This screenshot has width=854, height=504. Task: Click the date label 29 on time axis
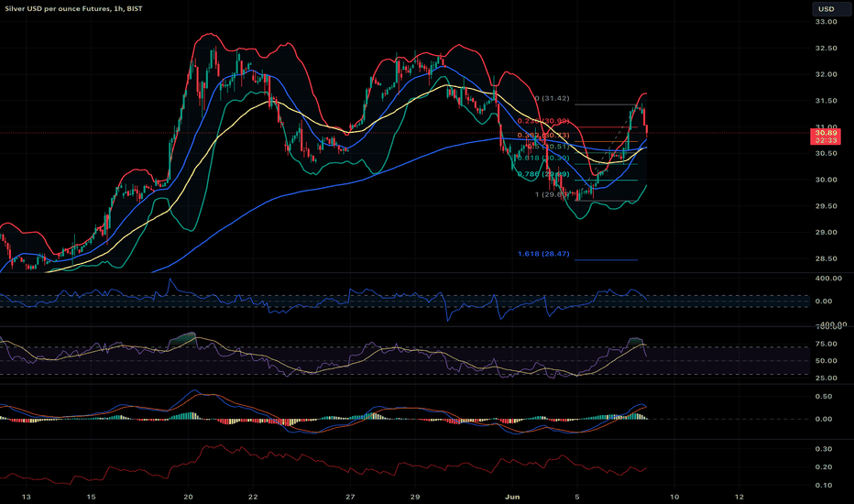click(415, 497)
